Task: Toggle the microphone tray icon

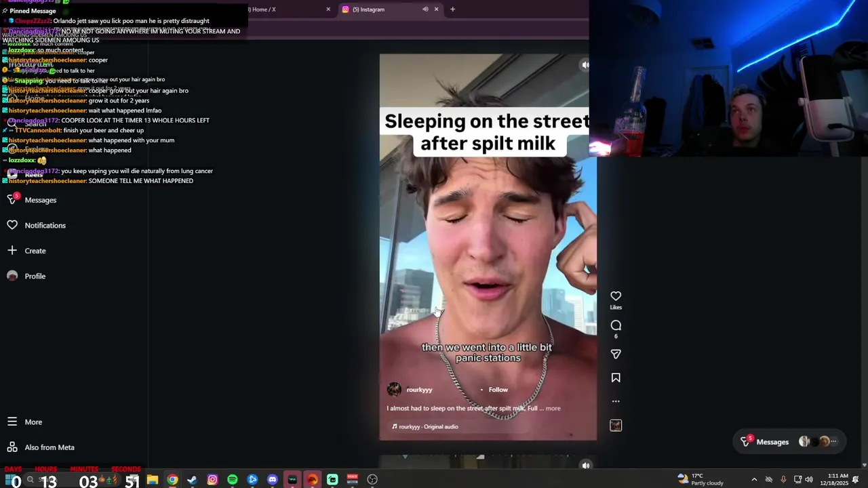Action: pos(783,480)
